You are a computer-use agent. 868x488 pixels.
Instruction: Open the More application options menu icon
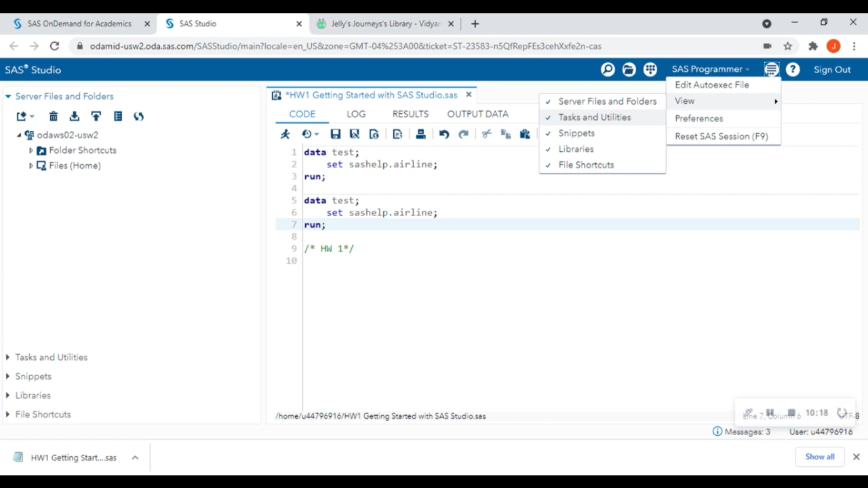771,69
